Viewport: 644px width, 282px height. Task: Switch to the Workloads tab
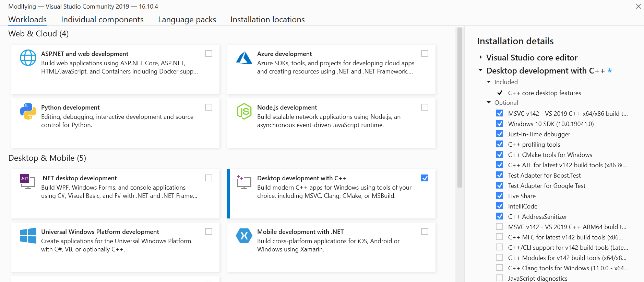point(27,20)
